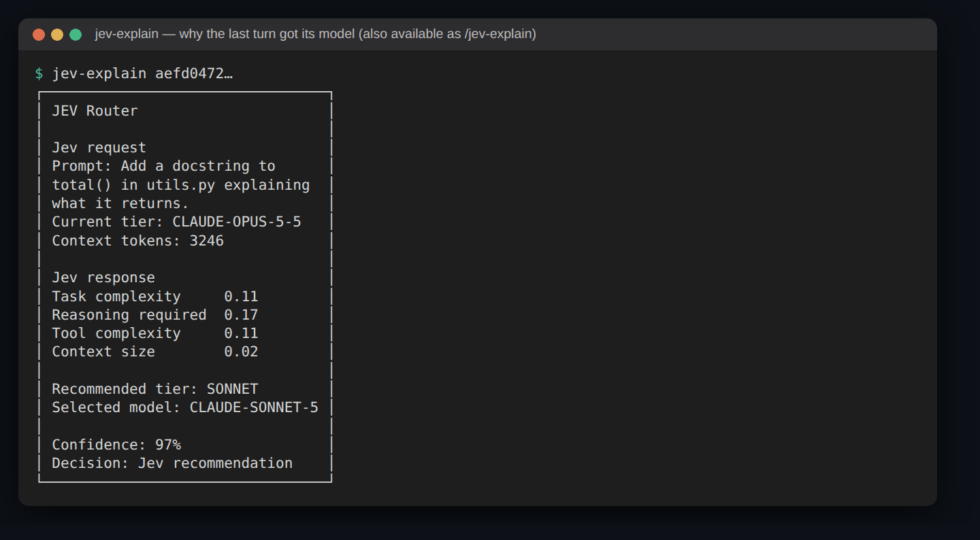Click the 'Context size' row
The width and height of the screenshot is (980, 540).
coord(155,352)
